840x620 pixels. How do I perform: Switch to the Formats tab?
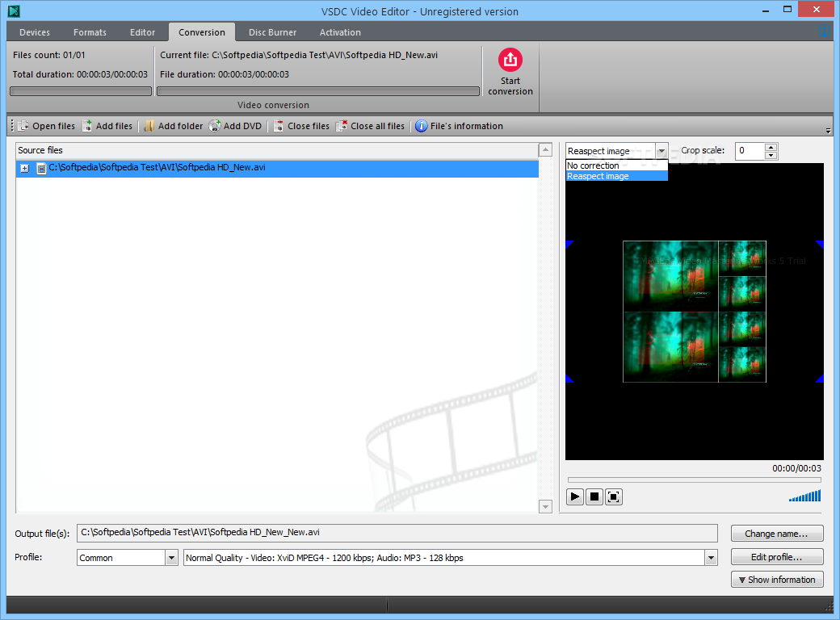[90, 32]
